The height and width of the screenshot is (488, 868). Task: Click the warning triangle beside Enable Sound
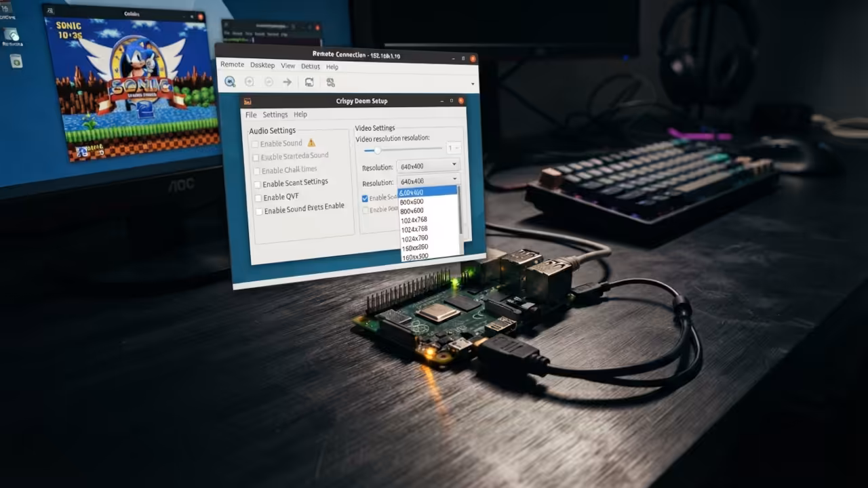pyautogui.click(x=311, y=142)
